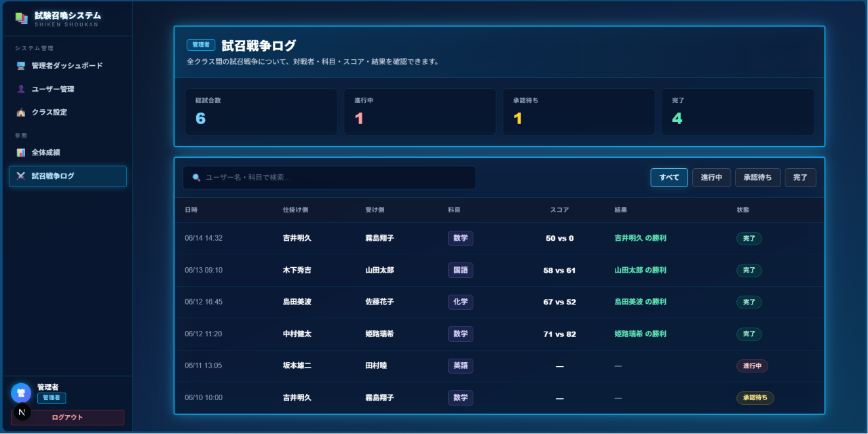Viewport: 868px width, 434px height.
Task: Click 田村睦 in the defender column
Action: point(376,366)
